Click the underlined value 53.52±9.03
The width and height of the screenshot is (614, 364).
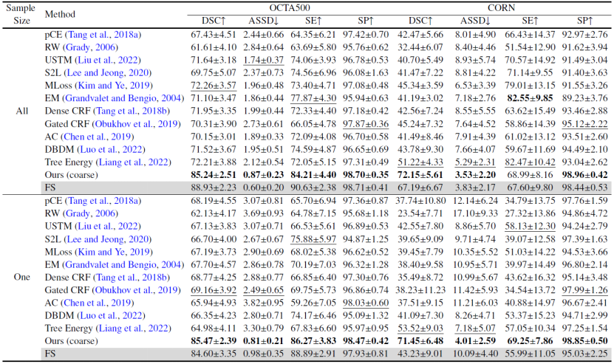click(420, 328)
